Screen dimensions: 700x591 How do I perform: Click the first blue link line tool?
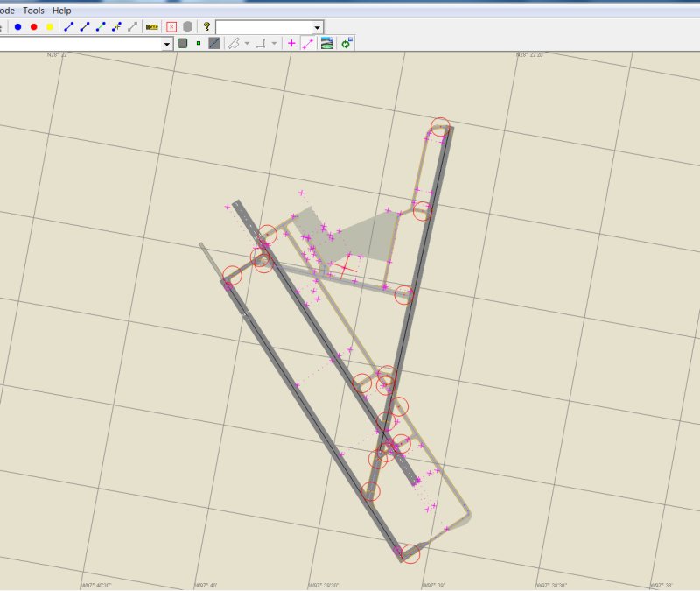pos(69,27)
